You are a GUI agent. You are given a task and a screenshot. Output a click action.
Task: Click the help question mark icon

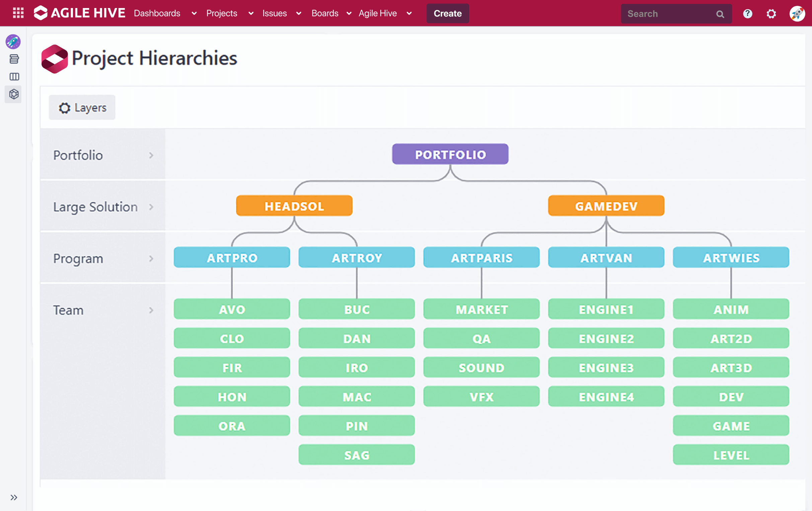pos(747,13)
